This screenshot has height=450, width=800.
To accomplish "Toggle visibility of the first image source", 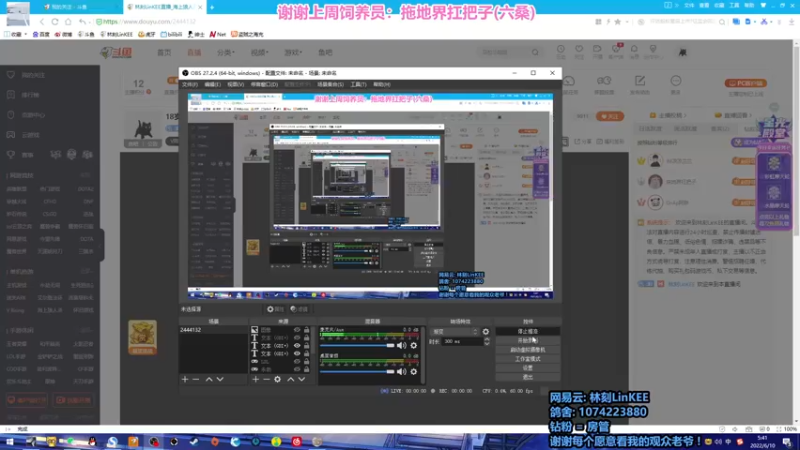I will [x=297, y=330].
